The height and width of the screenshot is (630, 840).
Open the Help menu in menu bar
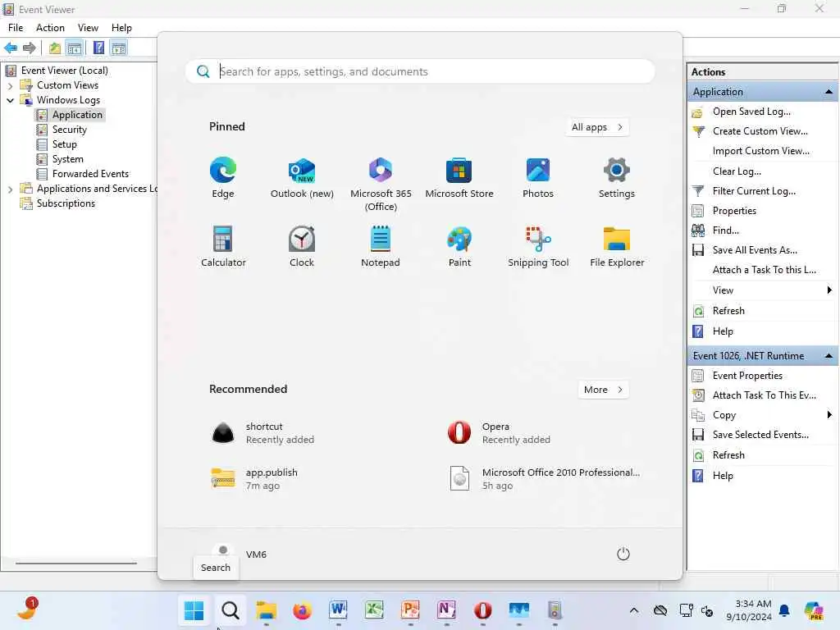point(121,28)
